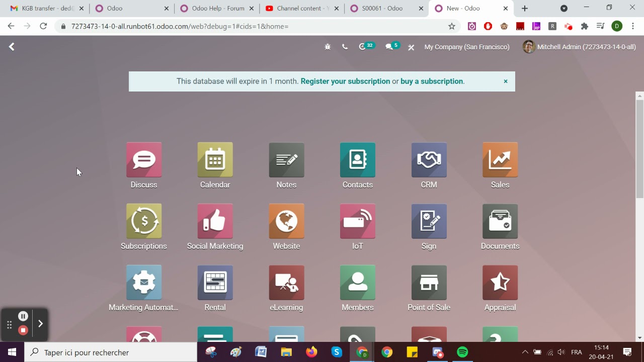Screen dimensions: 644x362
Task: Open Firefox from the taskbar
Action: coord(311,352)
